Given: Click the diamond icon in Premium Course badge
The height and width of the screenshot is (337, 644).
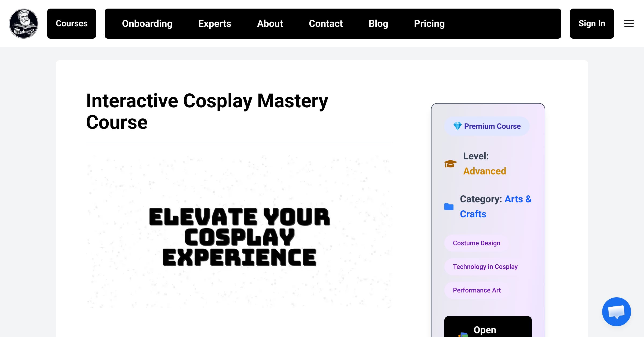Looking at the screenshot, I should [x=457, y=126].
